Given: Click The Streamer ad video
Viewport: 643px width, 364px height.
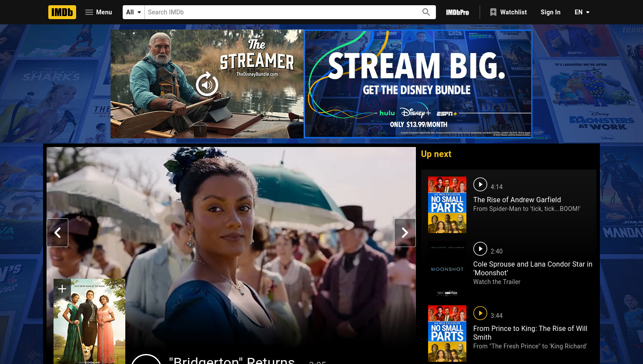Looking at the screenshot, I should tap(207, 84).
